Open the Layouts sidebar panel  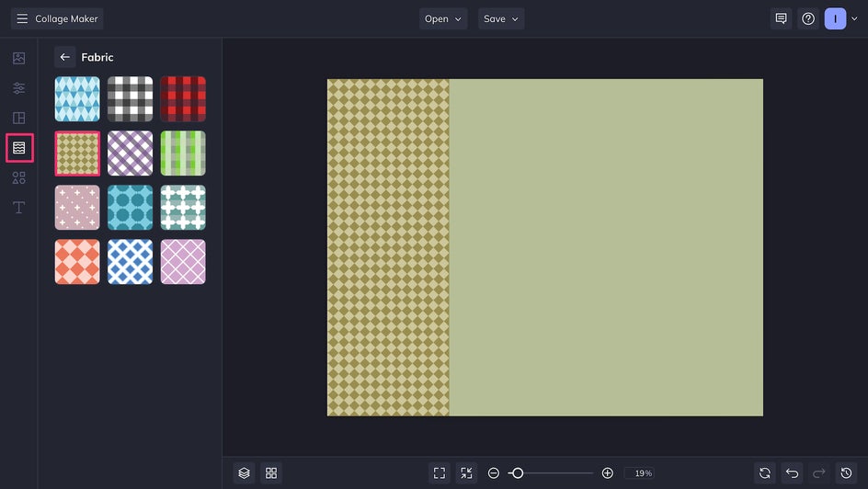(x=18, y=118)
